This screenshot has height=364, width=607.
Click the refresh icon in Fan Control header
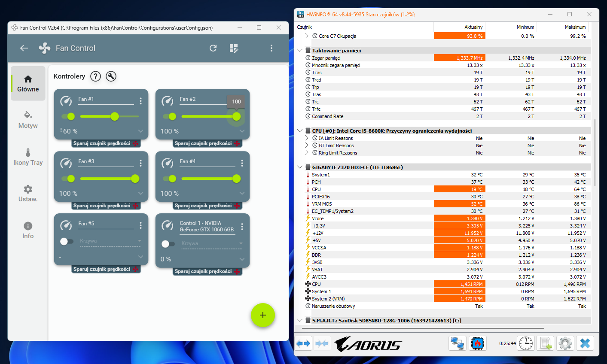pyautogui.click(x=213, y=48)
